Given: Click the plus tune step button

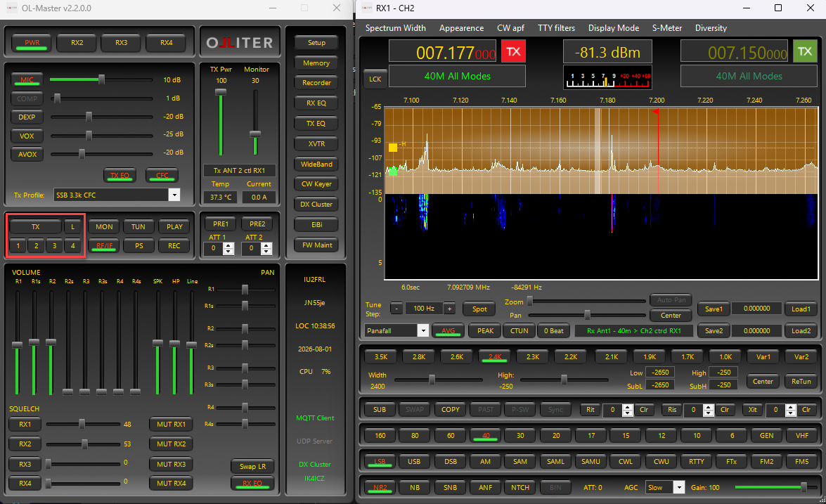Looking at the screenshot, I should pos(449,308).
